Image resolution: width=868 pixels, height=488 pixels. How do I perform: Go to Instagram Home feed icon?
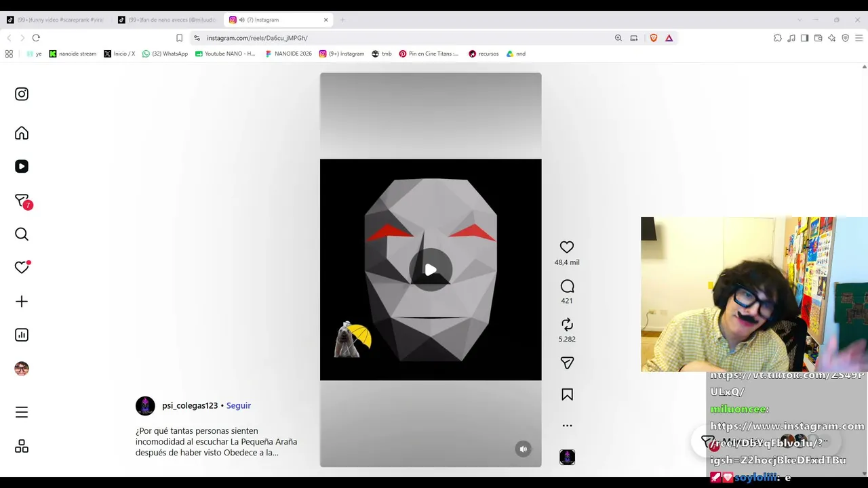coord(22,133)
